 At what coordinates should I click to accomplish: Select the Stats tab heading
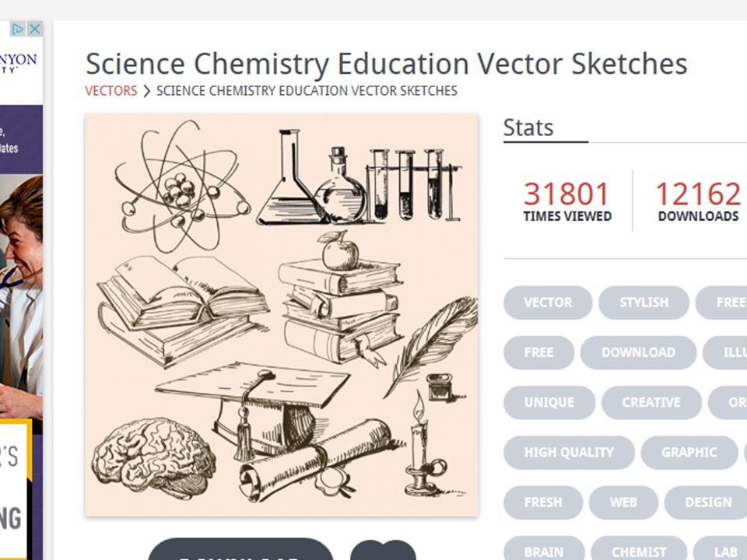pos(528,128)
